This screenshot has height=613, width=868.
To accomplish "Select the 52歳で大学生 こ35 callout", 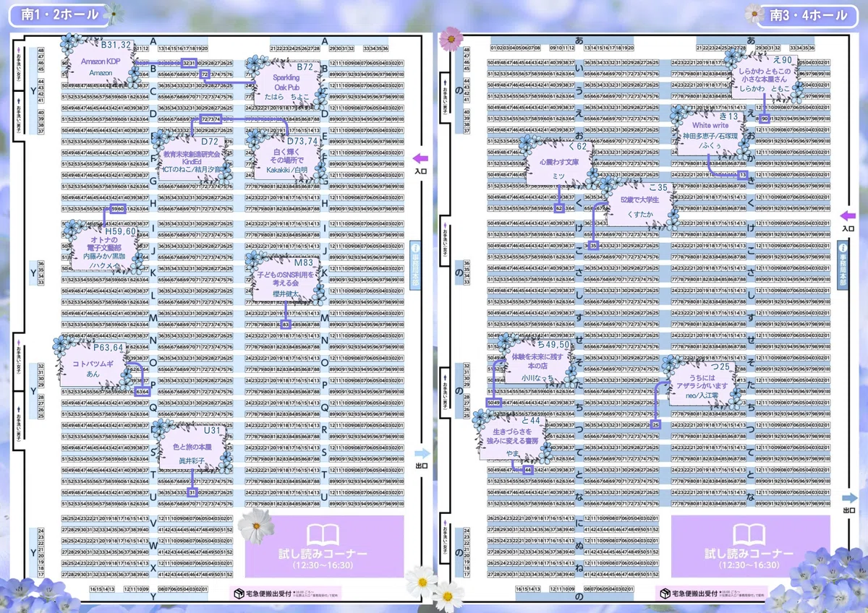I will coord(637,204).
